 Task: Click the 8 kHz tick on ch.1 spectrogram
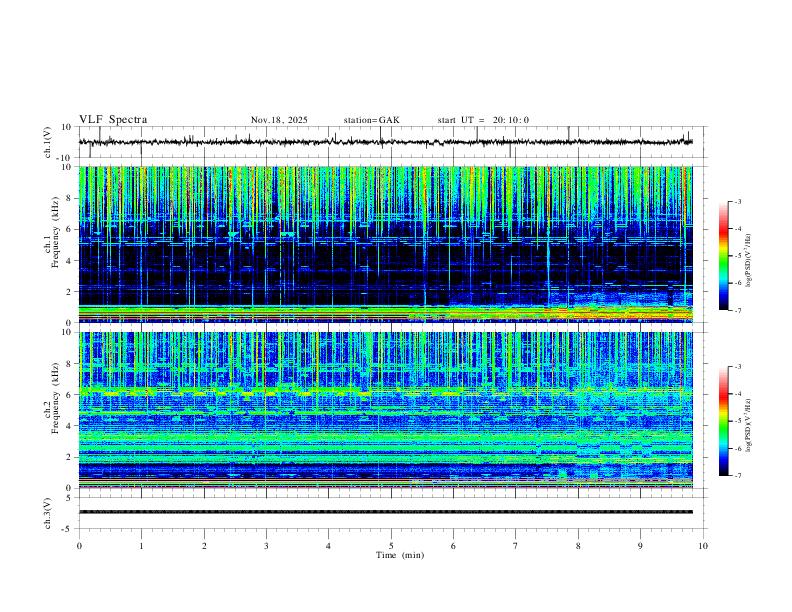coord(70,198)
